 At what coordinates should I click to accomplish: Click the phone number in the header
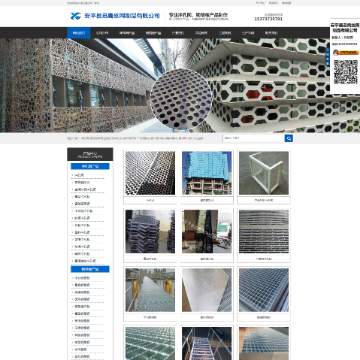[268, 19]
